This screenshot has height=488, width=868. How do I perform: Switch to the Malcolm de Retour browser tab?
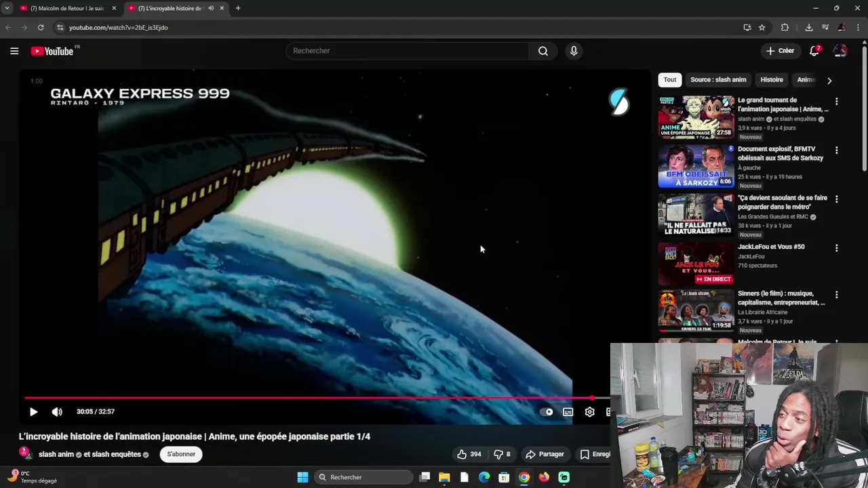66,8
